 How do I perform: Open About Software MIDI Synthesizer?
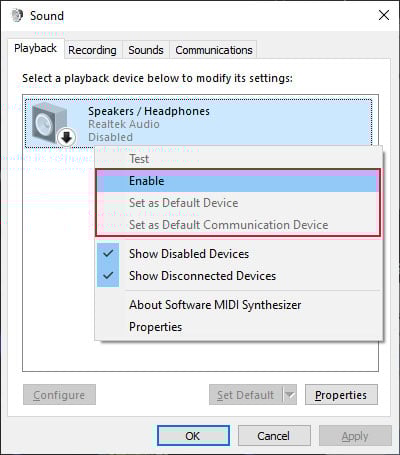[x=215, y=305]
